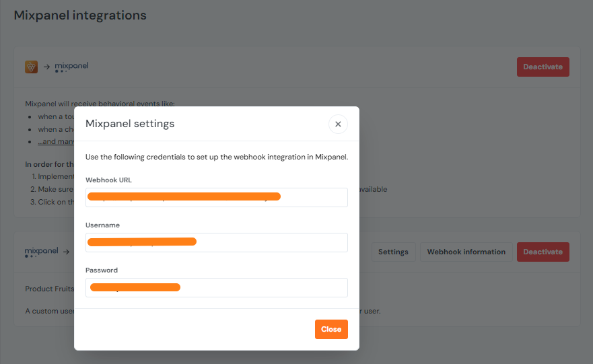Click the 'Password' label
Image resolution: width=593 pixels, height=364 pixels.
click(102, 270)
